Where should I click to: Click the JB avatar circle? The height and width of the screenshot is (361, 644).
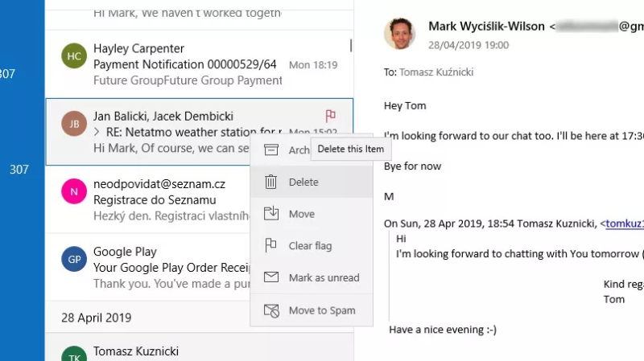74,124
